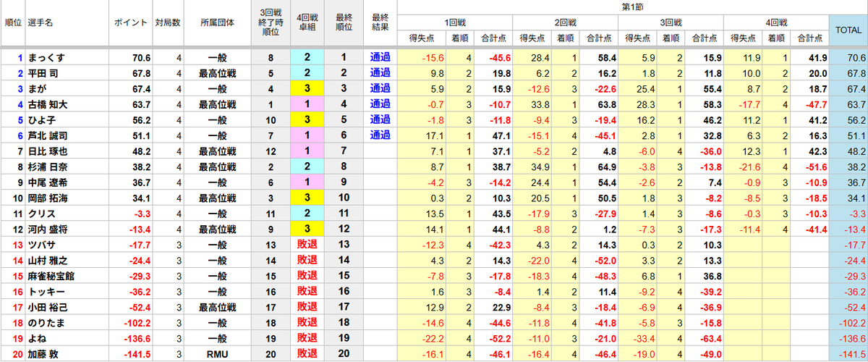Screen dimensions: 868x362
Task: Click player name 平田 司
Action: 44,73
